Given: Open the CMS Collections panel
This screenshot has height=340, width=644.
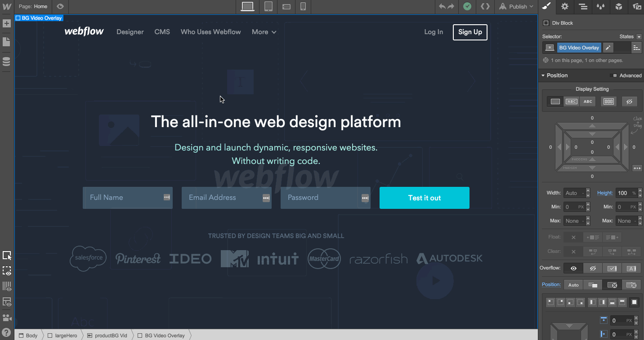Looking at the screenshot, I should coord(7,62).
